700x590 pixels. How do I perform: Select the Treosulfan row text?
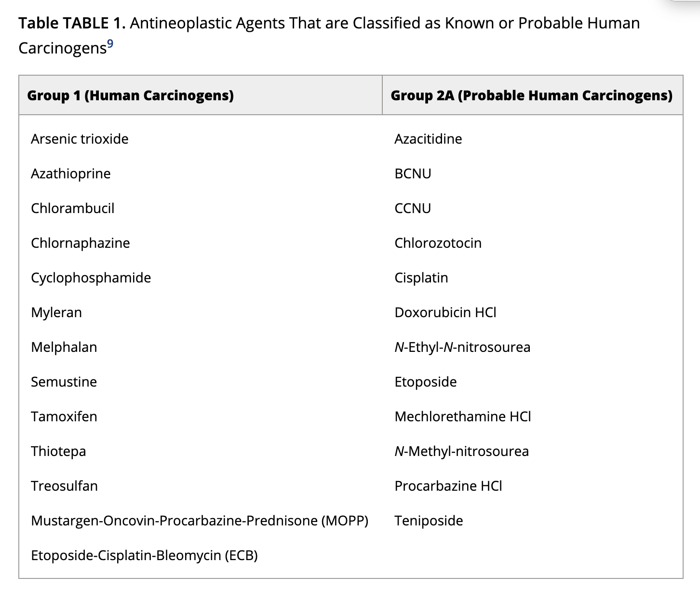tap(64, 486)
